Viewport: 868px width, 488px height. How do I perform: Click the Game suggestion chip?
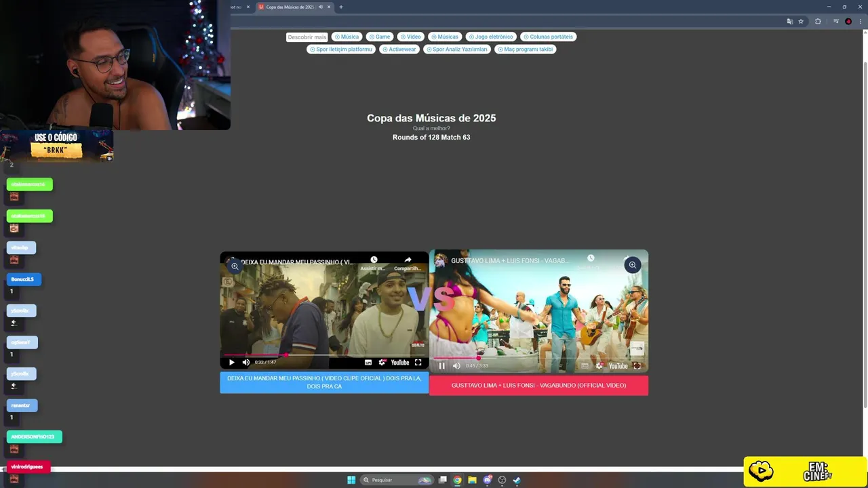pos(380,37)
